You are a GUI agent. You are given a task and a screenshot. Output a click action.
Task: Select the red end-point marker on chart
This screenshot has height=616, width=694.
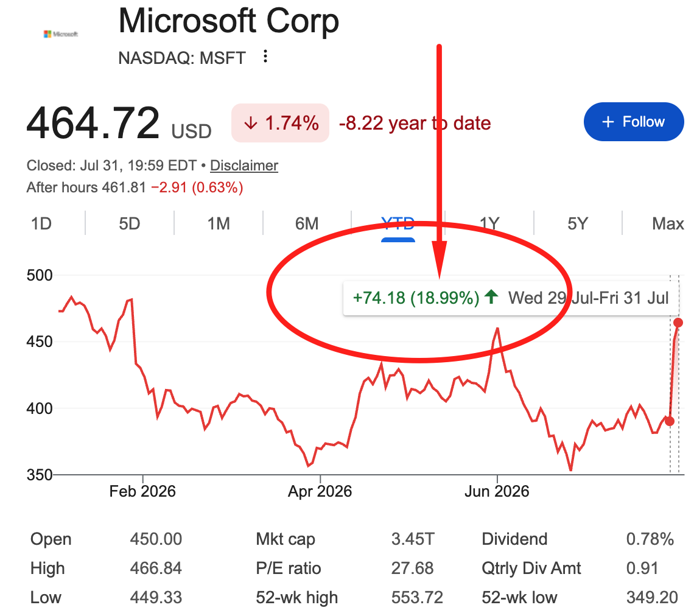pyautogui.click(x=678, y=323)
